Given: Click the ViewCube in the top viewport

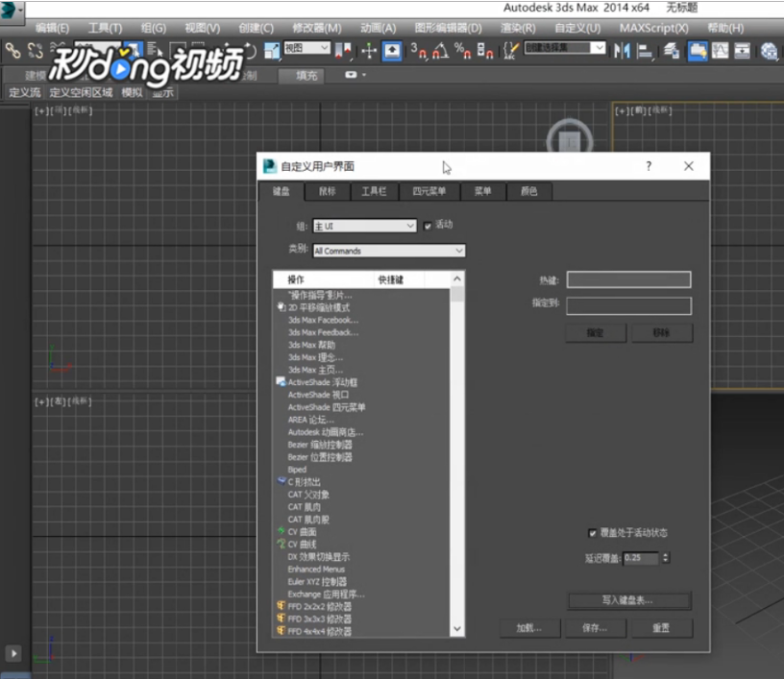Looking at the screenshot, I should tap(570, 141).
